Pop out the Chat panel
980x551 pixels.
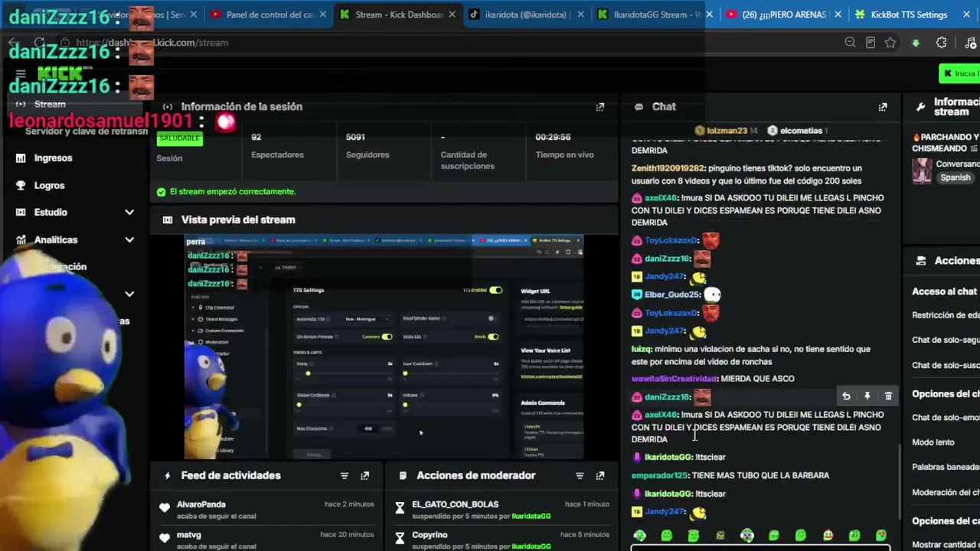tap(883, 107)
